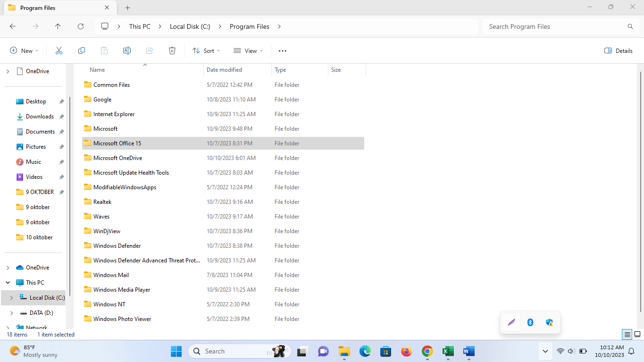
Task: Go up one folder level
Action: [58, 26]
